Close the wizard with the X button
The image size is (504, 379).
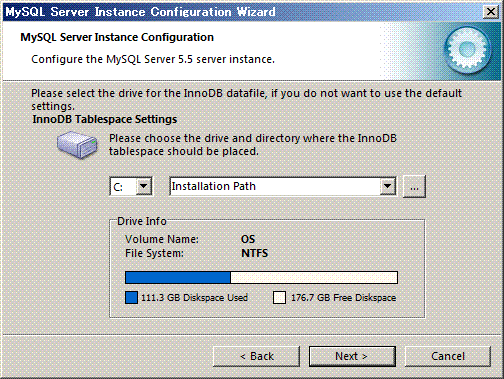[491, 12]
